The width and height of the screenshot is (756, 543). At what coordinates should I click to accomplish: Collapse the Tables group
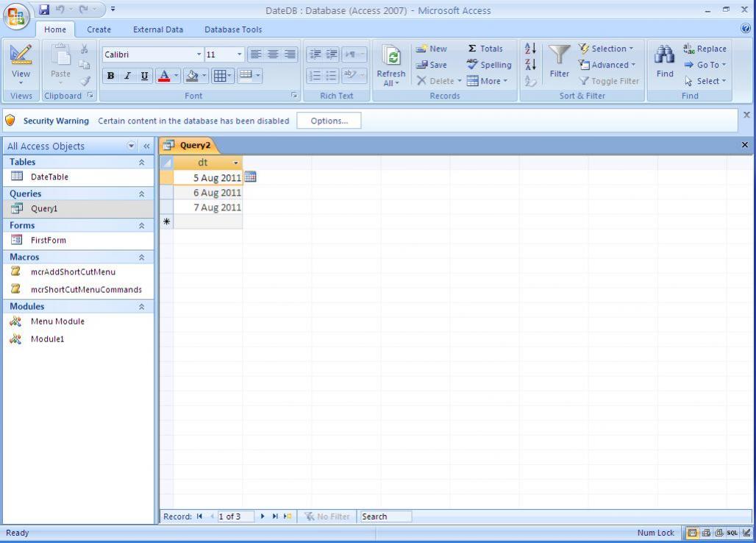tap(141, 162)
